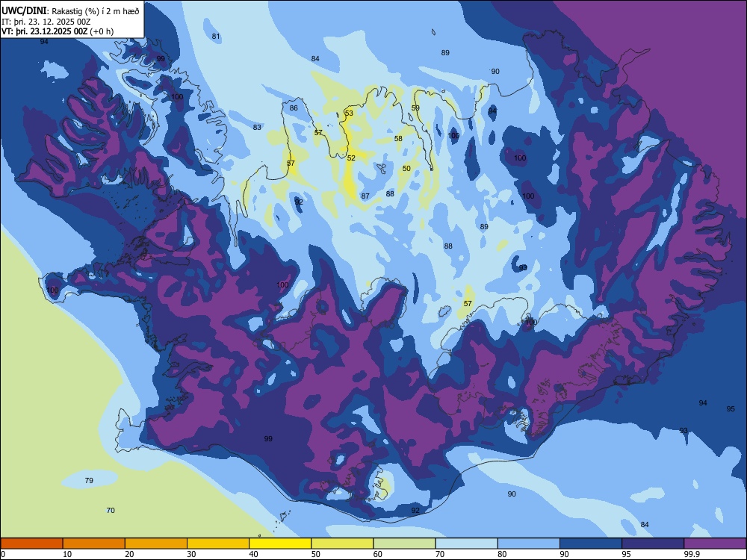
Task: Click the humidity value 81 on the map
Action: tap(216, 36)
